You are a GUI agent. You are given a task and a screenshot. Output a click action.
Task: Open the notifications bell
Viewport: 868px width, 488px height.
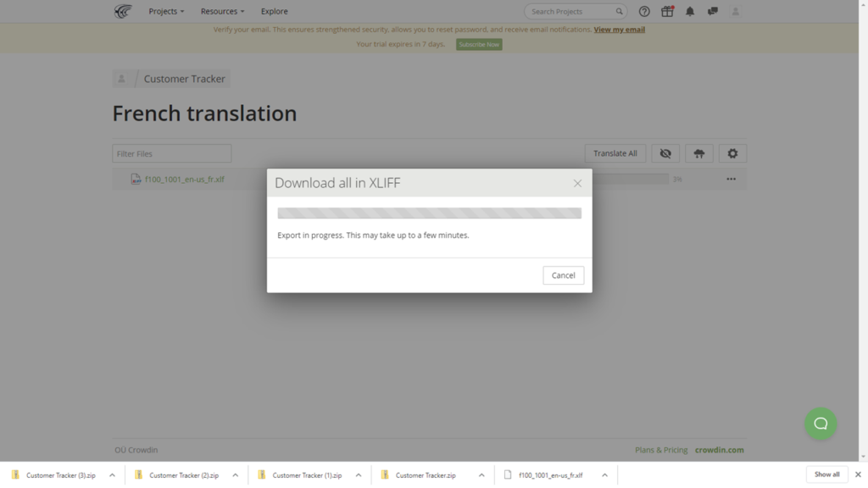pos(690,11)
